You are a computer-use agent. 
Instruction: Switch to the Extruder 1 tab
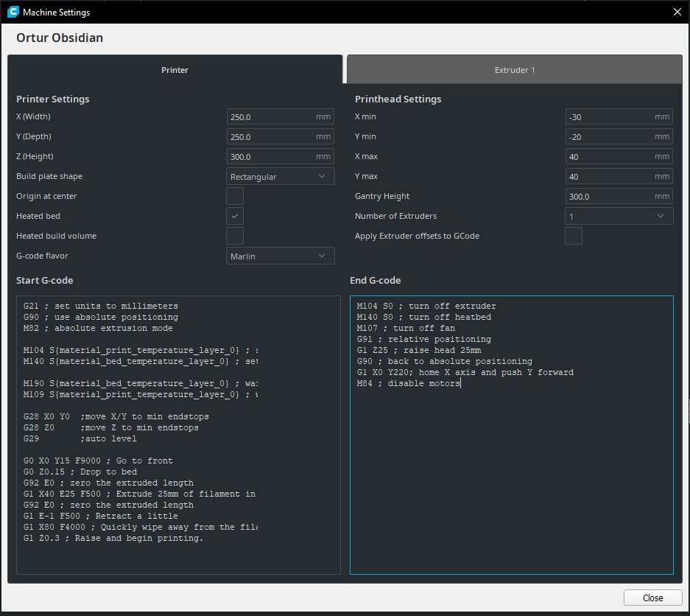(515, 69)
